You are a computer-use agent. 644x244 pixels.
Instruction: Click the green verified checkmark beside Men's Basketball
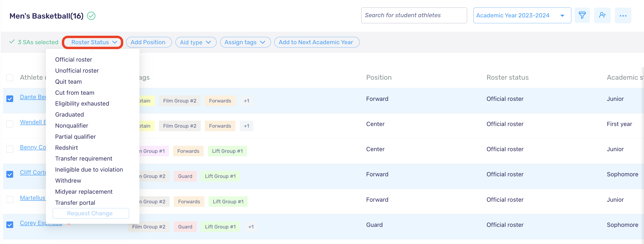[x=91, y=16]
